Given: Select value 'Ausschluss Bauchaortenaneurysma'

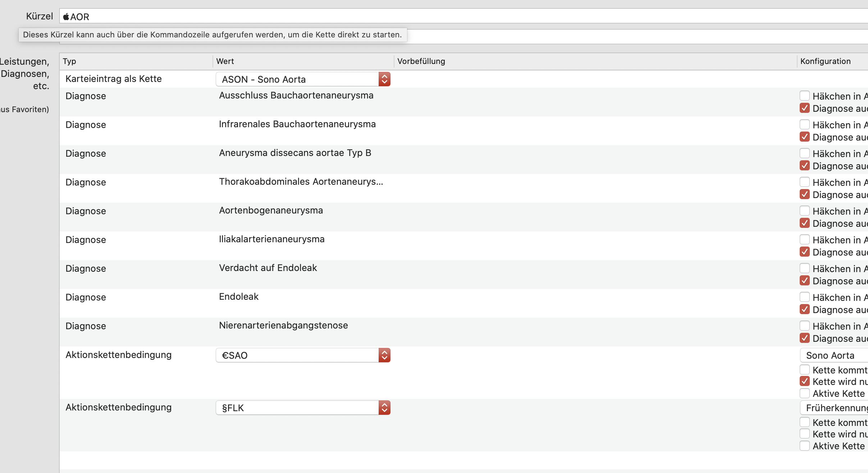Looking at the screenshot, I should click(x=296, y=95).
